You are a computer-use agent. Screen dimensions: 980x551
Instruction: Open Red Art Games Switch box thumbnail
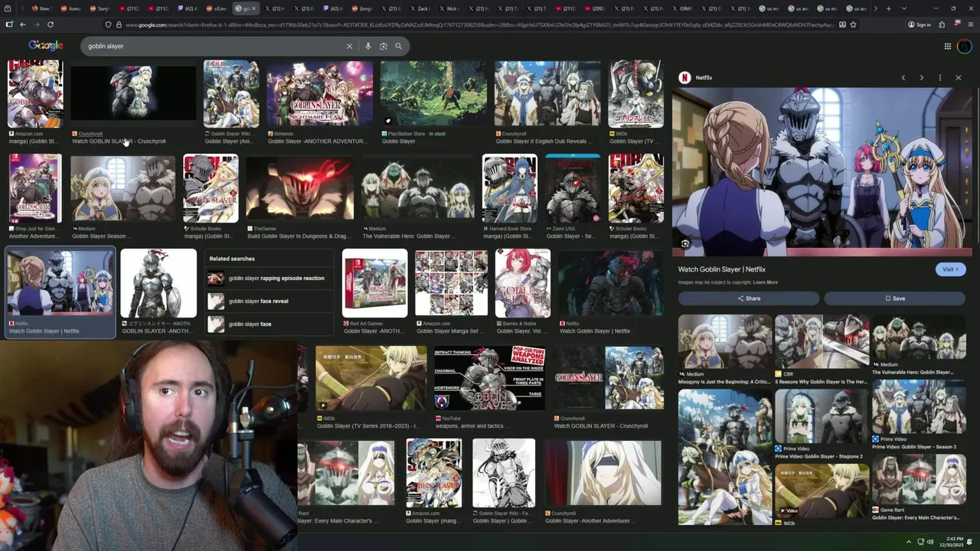coord(375,283)
